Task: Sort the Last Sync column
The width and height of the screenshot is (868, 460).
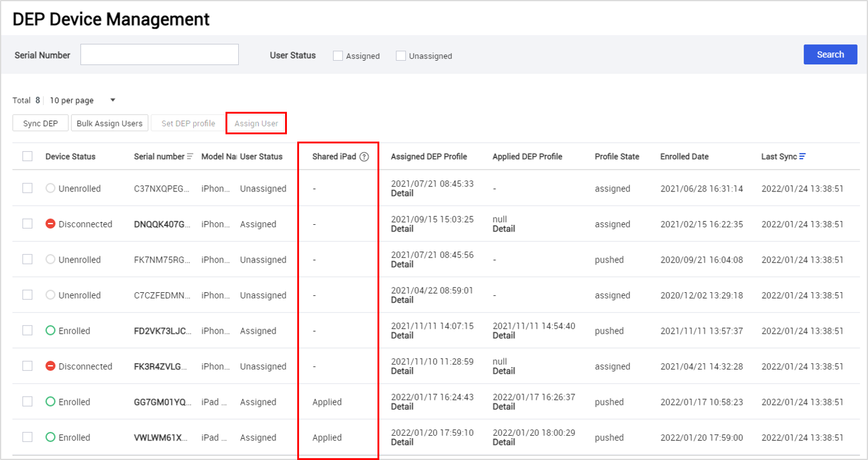Action: coord(801,156)
